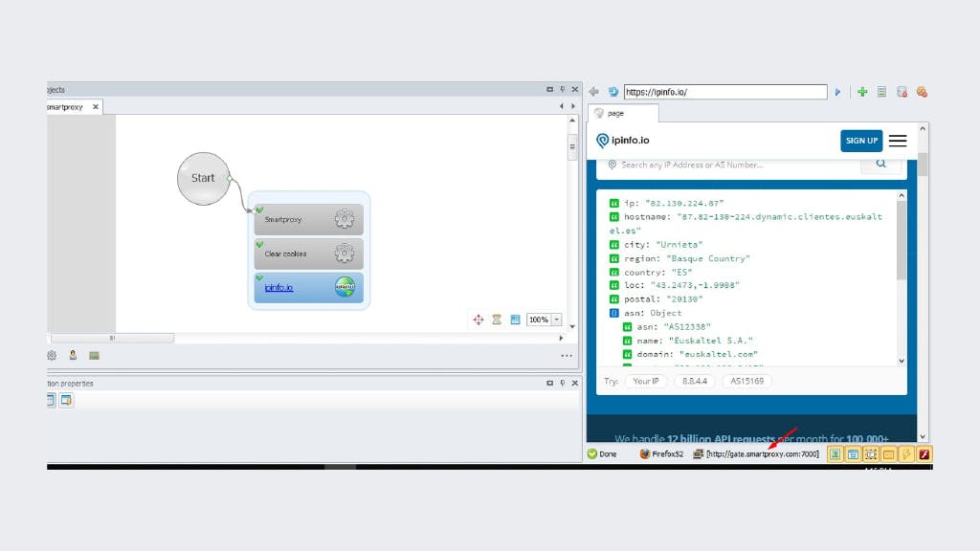Click gear icon on Smartproxy block

tap(344, 219)
